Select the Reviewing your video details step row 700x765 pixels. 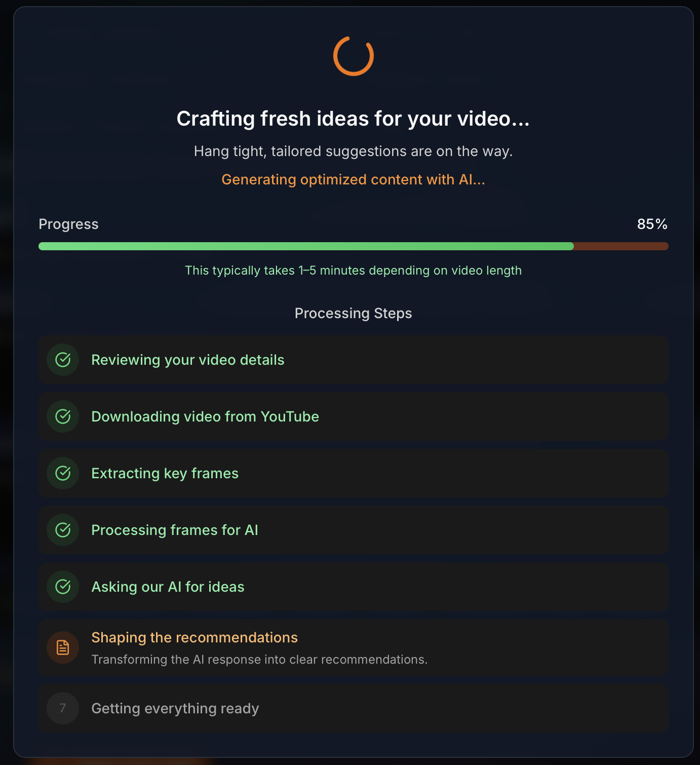[353, 360]
